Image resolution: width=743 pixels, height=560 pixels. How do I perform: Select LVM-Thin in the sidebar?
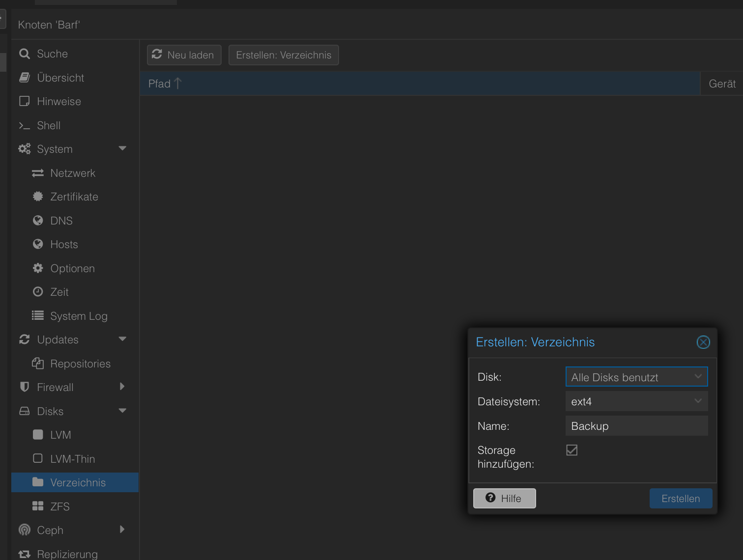[75, 459]
